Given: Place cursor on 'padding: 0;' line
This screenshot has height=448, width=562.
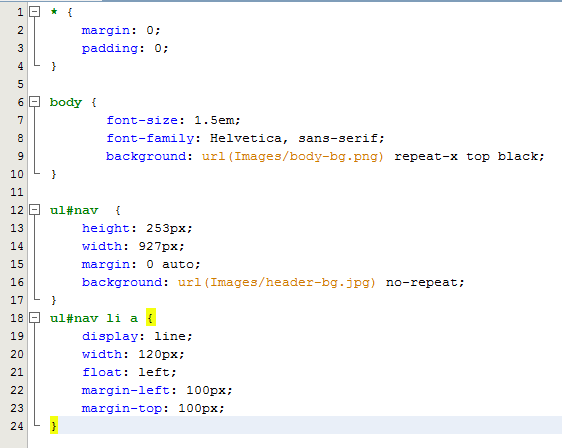Looking at the screenshot, I should [125, 48].
